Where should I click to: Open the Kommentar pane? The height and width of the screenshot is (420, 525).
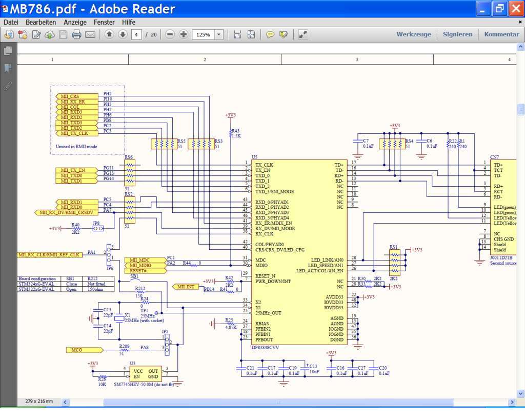(x=501, y=34)
